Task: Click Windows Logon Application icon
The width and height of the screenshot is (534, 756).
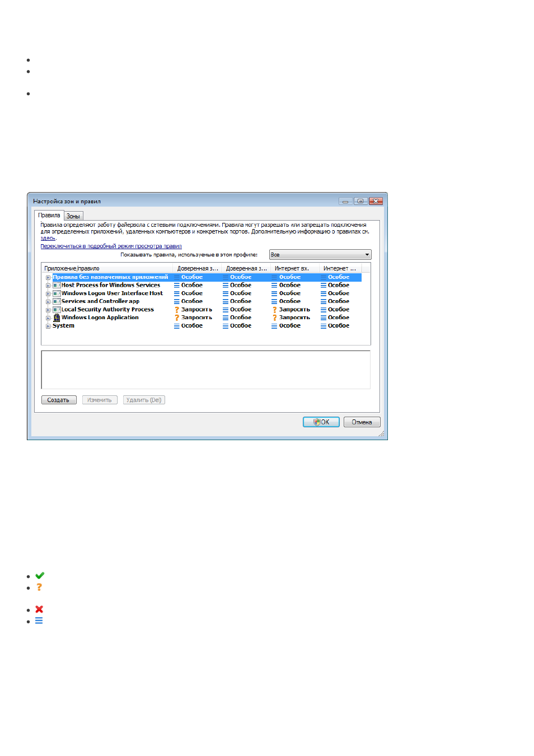Action: point(57,318)
